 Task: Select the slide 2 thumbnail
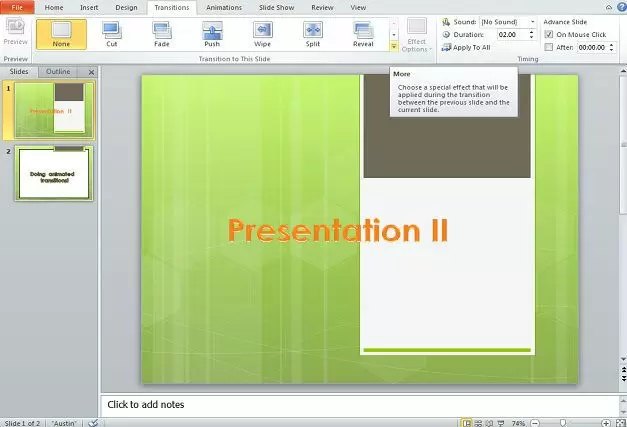pos(54,174)
